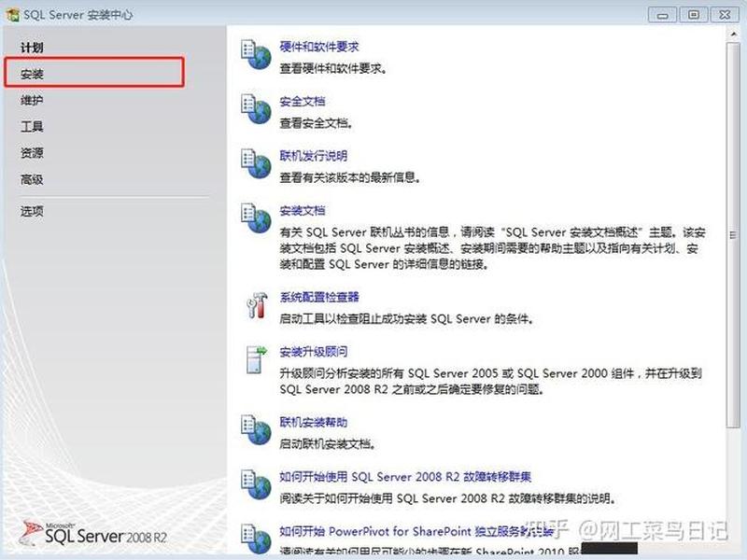
Task: Open the 安全文档 link
Action: pos(303,102)
